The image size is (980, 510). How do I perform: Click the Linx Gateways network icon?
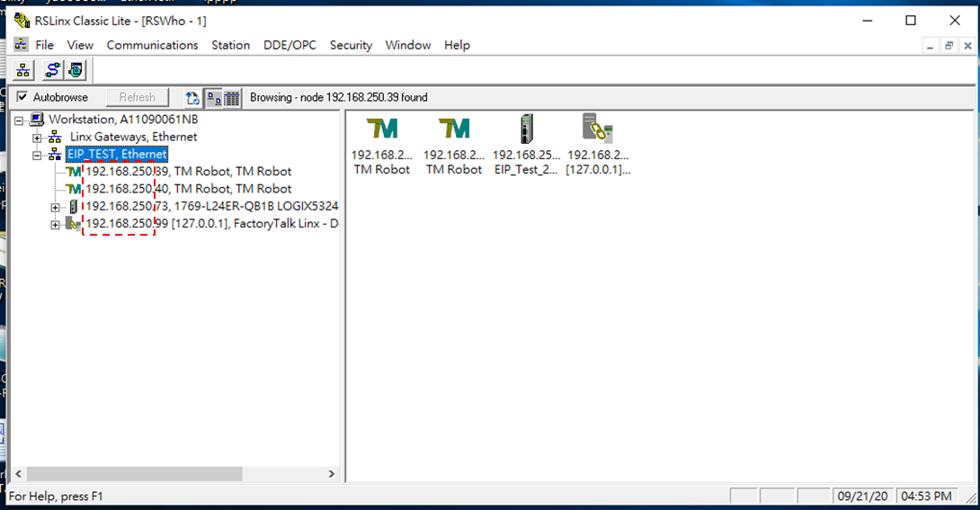[55, 137]
